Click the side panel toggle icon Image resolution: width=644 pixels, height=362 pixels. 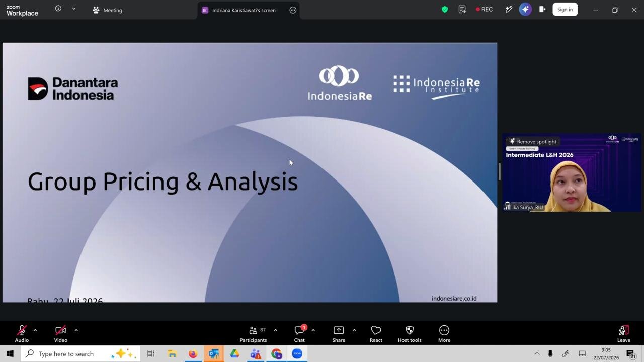(x=542, y=9)
